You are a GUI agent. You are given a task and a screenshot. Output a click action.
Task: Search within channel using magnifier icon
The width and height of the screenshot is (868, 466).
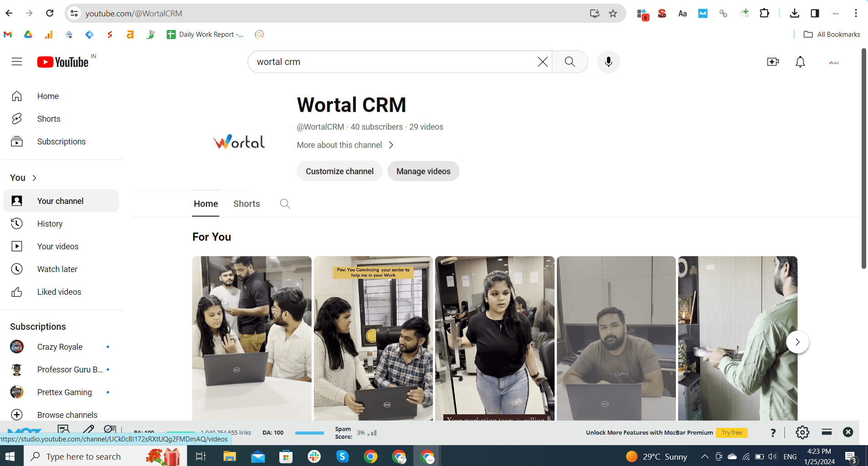(285, 204)
